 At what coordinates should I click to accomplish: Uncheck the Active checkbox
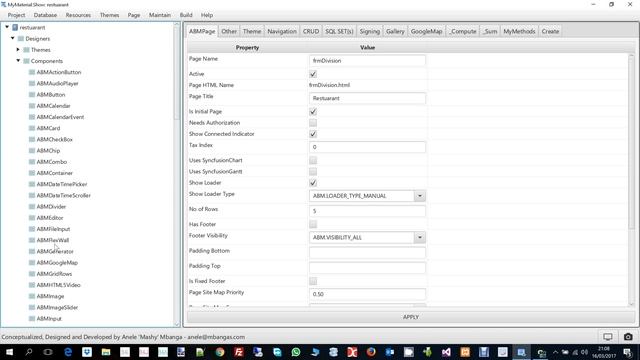click(x=313, y=74)
